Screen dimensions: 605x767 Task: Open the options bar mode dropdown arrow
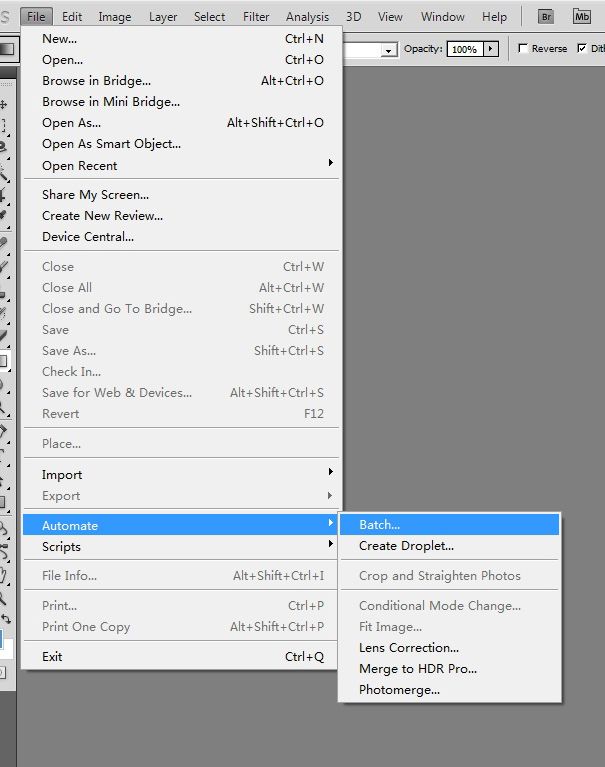point(388,50)
